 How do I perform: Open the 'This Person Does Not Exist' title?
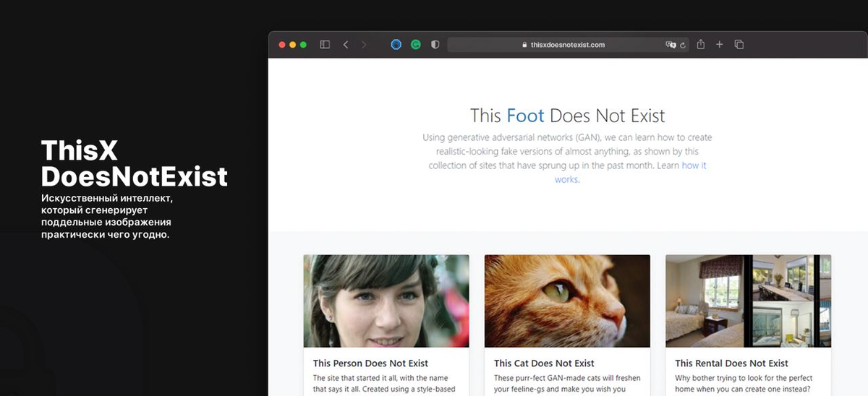[370, 363]
